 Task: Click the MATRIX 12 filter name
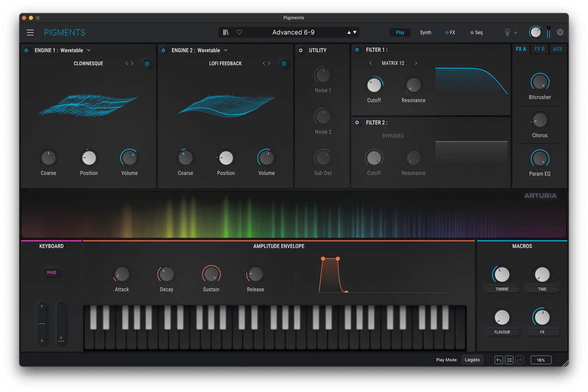tap(393, 63)
